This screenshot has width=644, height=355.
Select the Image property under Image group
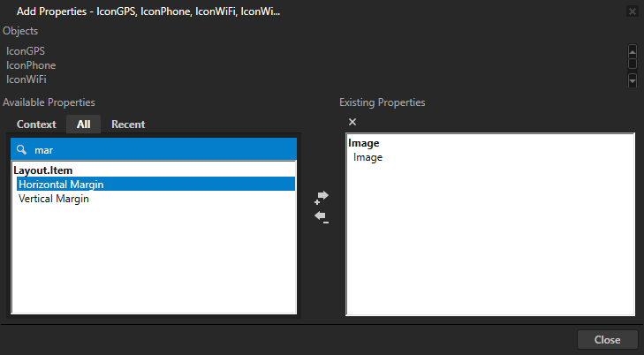(x=367, y=157)
